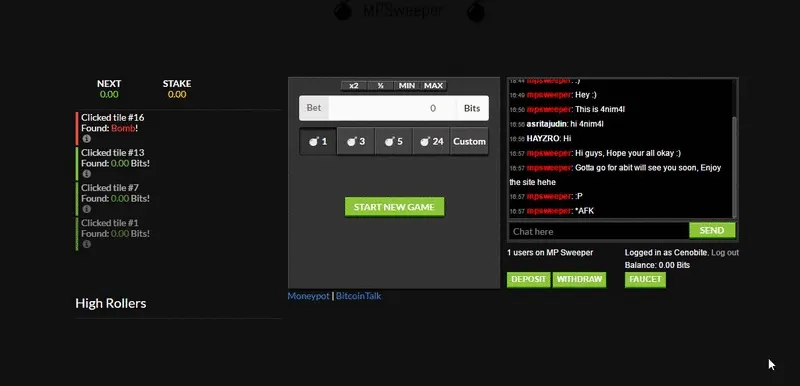The height and width of the screenshot is (386, 800).
Task: Choose the Custom bomb count option
Action: point(469,141)
